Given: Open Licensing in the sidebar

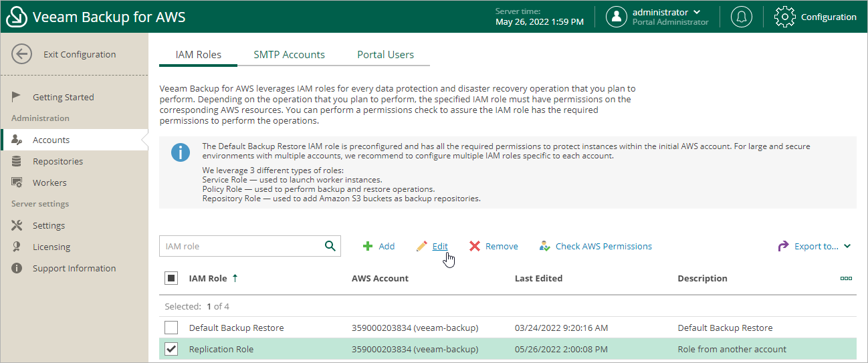Looking at the screenshot, I should tap(51, 247).
